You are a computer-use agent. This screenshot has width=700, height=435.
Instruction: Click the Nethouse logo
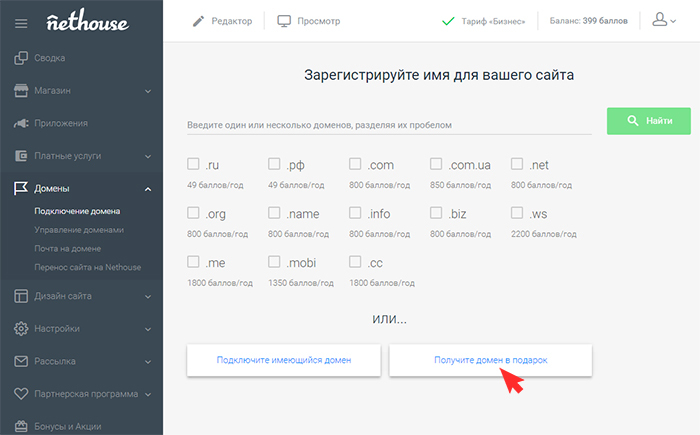coord(86,21)
